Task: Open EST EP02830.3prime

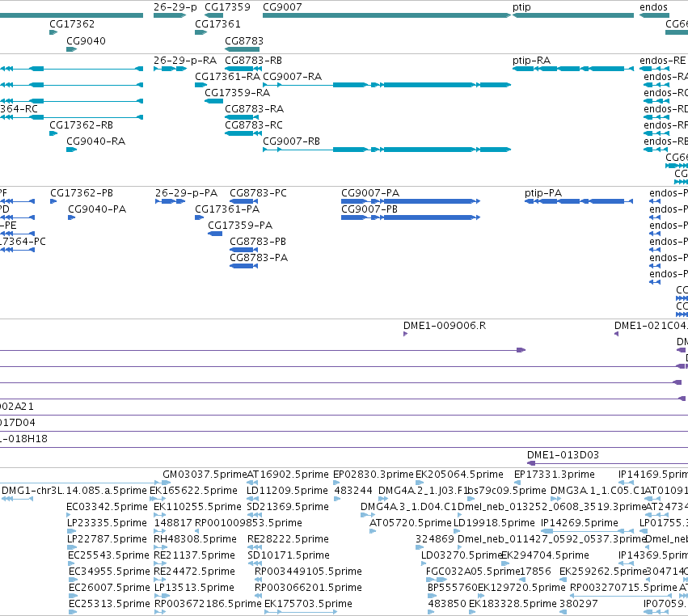Action: coord(374,475)
